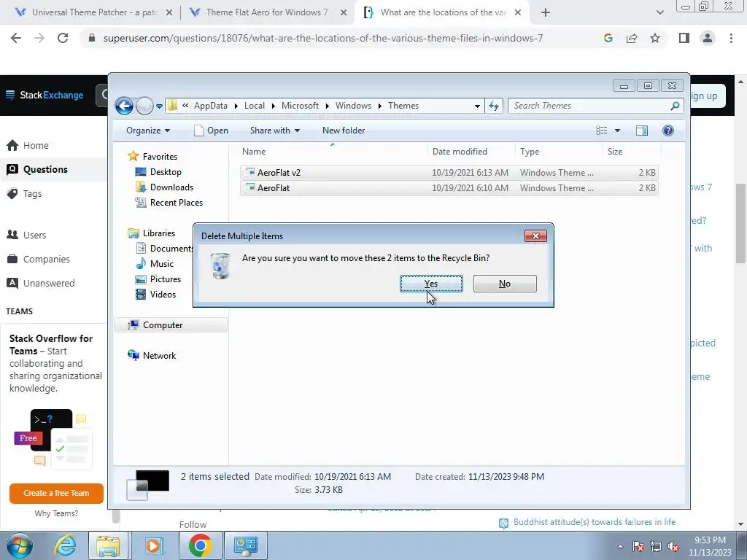Close the Delete Multiple Items dialog

coord(535,236)
